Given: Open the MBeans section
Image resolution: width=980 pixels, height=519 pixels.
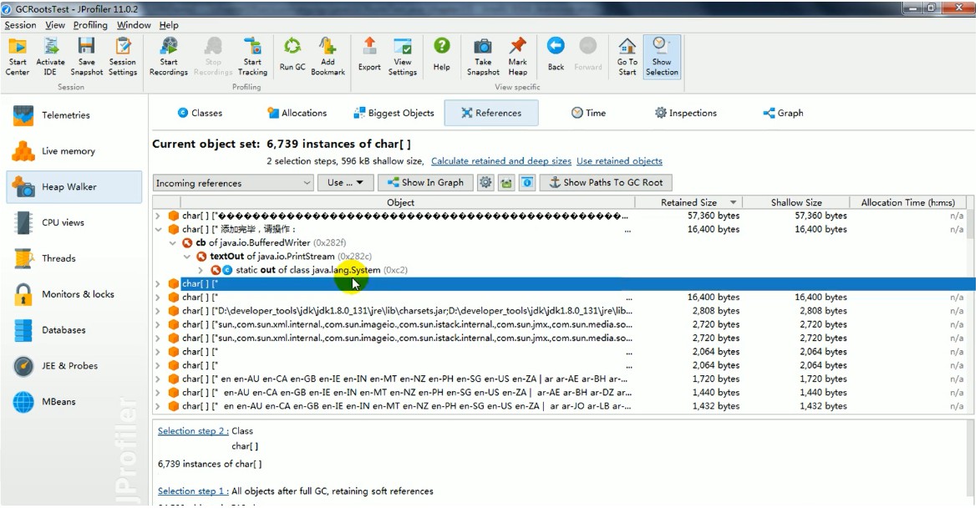Looking at the screenshot, I should click(74, 401).
